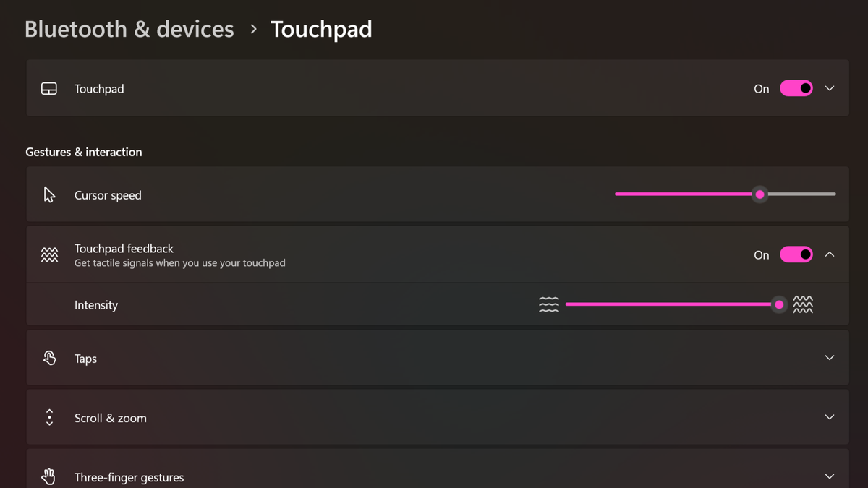Click the Touchpad breadcrumb heading

point(321,29)
